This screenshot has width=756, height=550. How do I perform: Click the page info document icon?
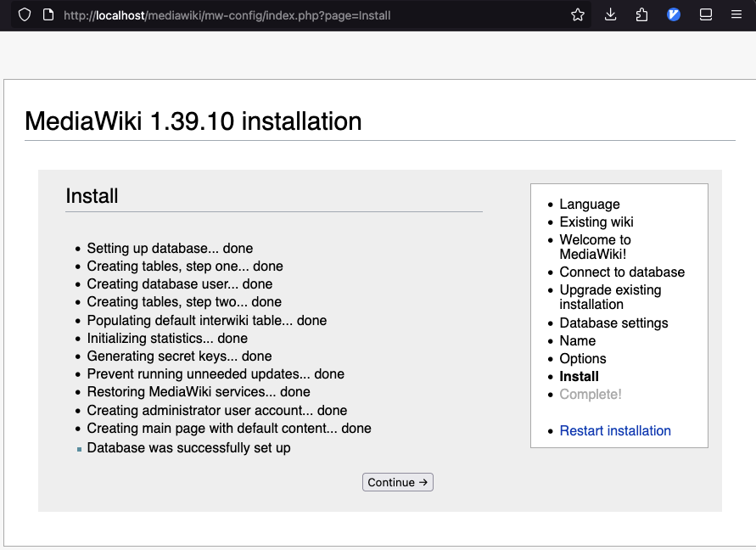click(x=48, y=15)
